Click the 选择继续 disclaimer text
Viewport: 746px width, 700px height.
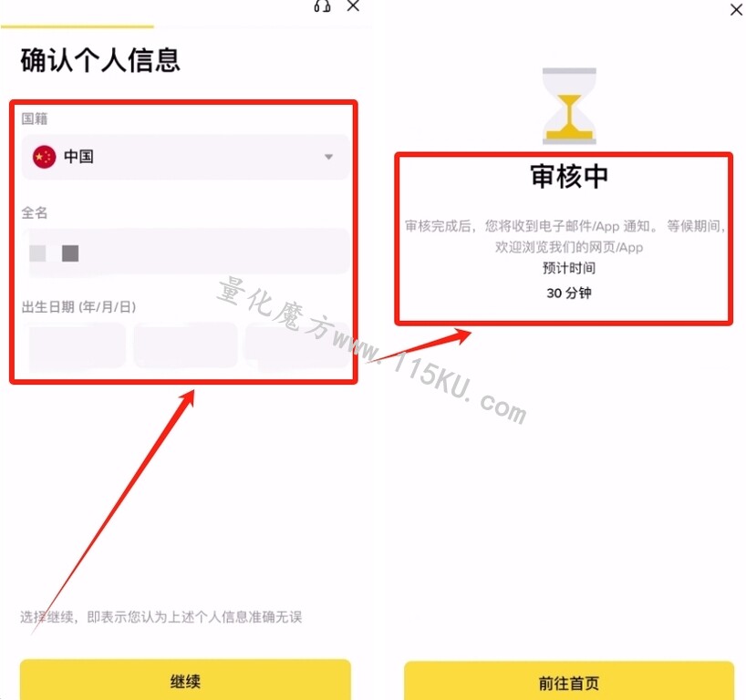click(x=161, y=617)
